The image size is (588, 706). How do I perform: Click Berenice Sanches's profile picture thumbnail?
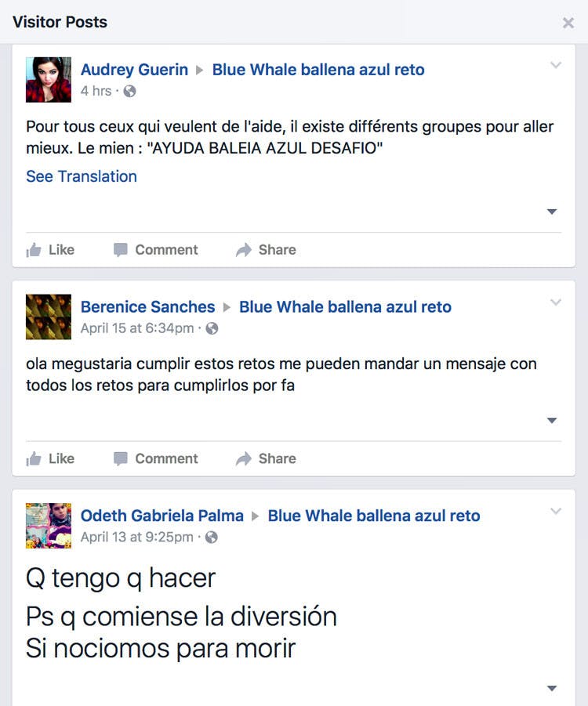(x=49, y=317)
